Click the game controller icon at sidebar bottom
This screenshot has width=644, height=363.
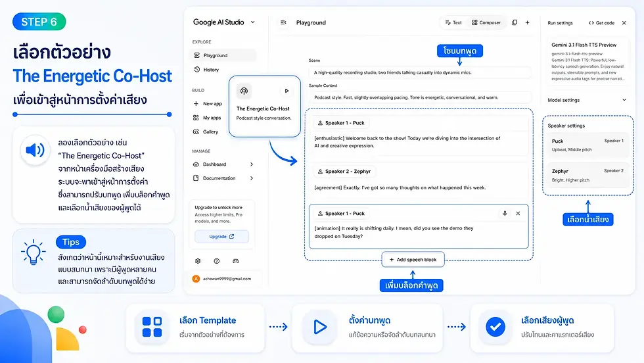pyautogui.click(x=236, y=261)
